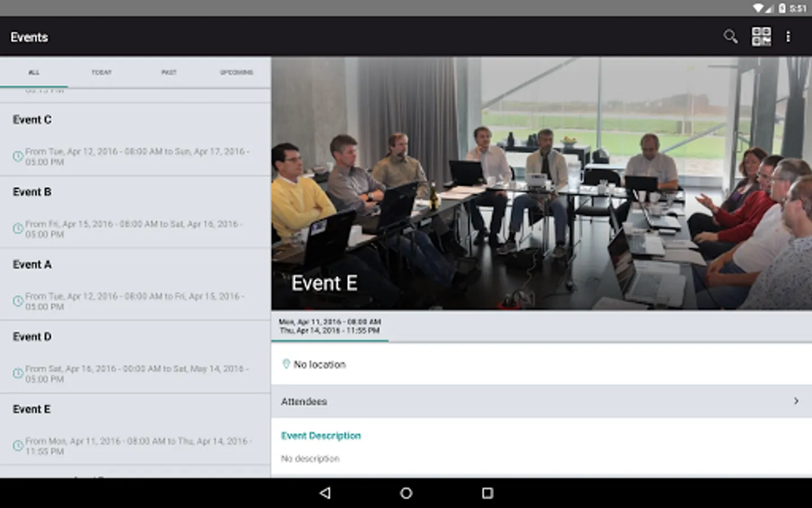Select Event D in the list

135,357
